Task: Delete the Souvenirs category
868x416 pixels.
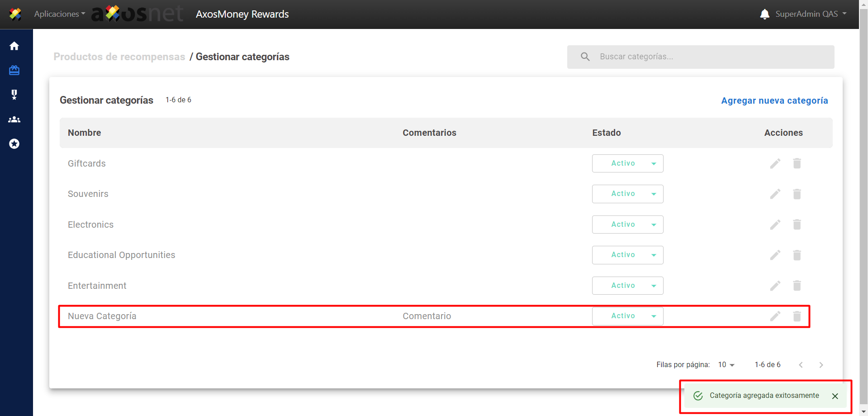Action: coord(797,194)
